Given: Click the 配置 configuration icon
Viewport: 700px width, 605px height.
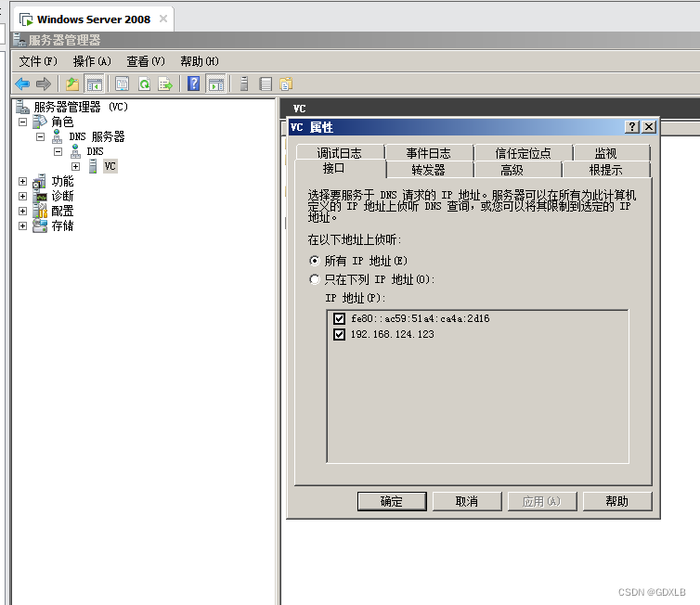Looking at the screenshot, I should (40, 211).
